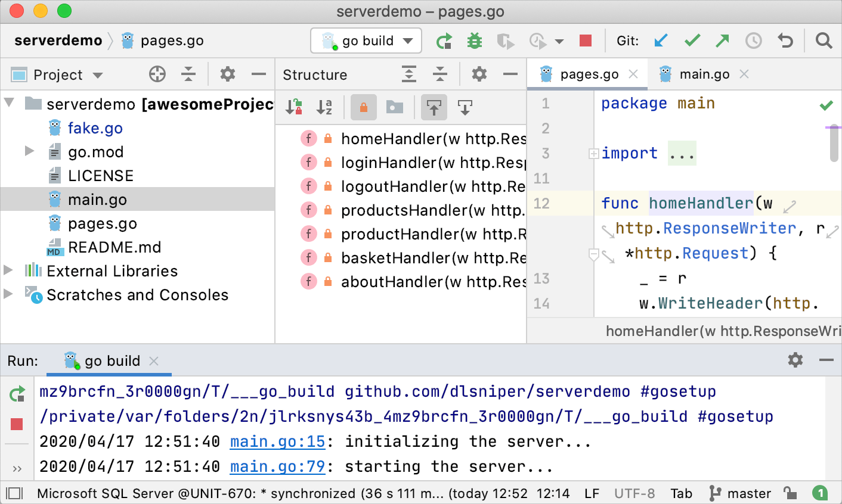This screenshot has height=504, width=842.
Task: Expand the External Libraries tree node
Action: click(8, 270)
